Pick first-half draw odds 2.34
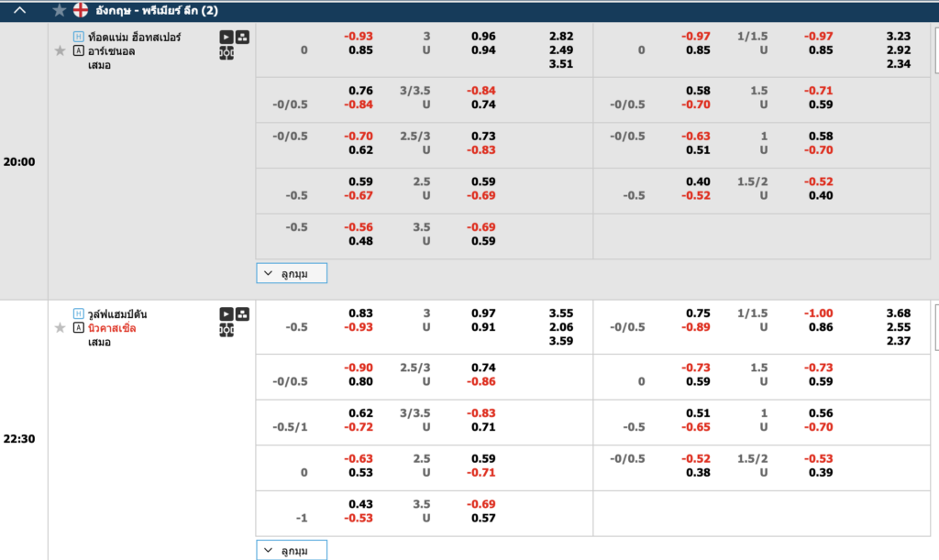 (899, 64)
